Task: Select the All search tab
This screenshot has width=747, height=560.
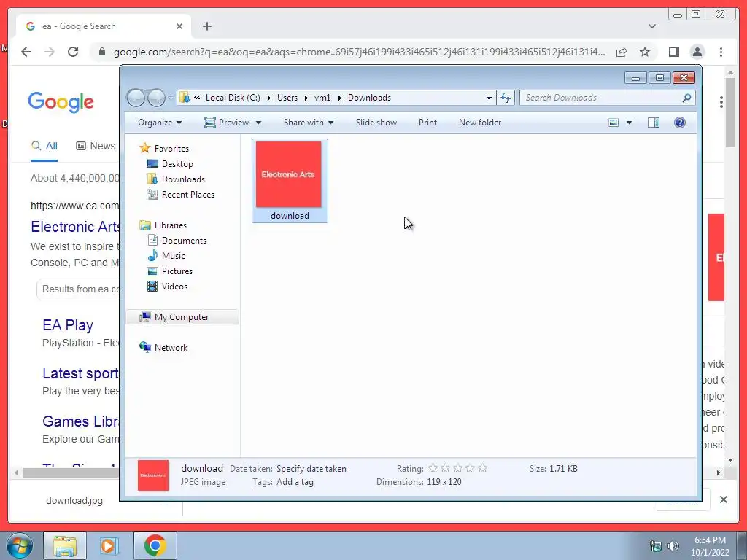Action: pos(44,146)
